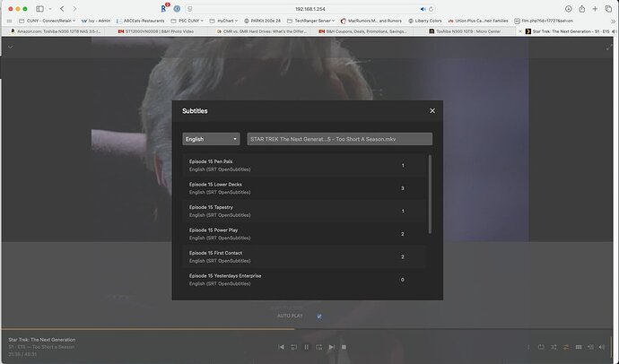Open the player more options menu
619x364 pixels.
pos(528,347)
